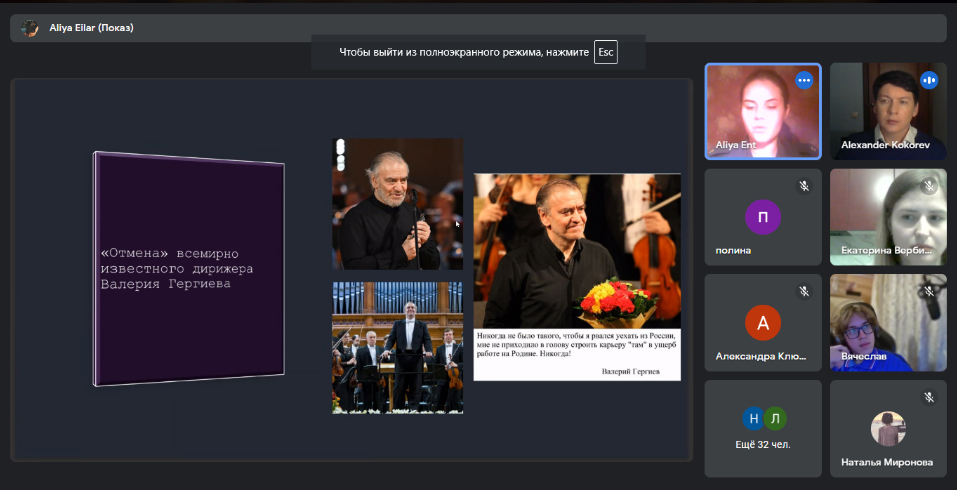This screenshot has width=957, height=490.
Task: Expand the "Ещё 32 чел." participants tile
Action: pos(763,428)
